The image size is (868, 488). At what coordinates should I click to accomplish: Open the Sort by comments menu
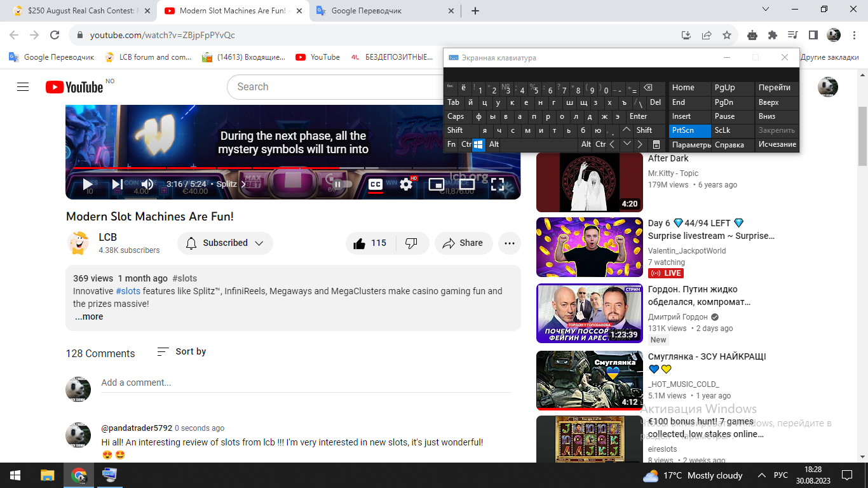(182, 351)
